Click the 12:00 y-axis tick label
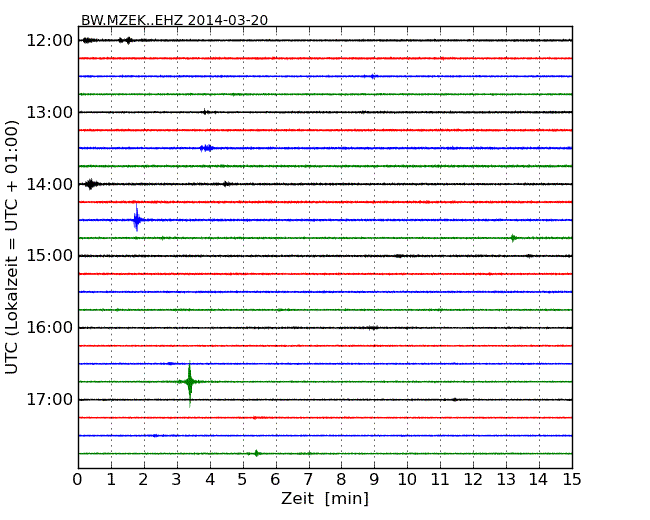Viewport: 650px width, 520px height. click(x=49, y=40)
